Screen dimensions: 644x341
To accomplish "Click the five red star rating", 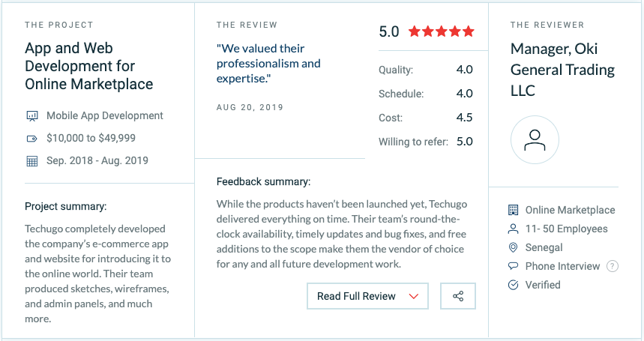I will [x=442, y=32].
